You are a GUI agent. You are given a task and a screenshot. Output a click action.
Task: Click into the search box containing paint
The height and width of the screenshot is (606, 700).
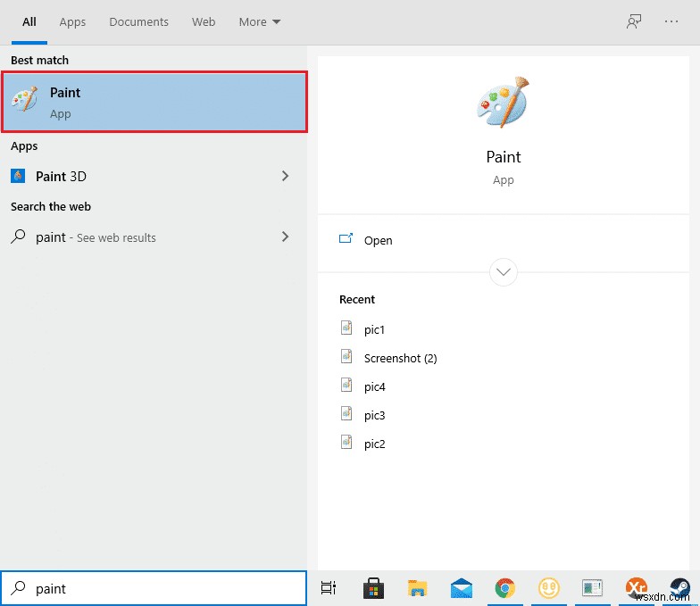154,588
